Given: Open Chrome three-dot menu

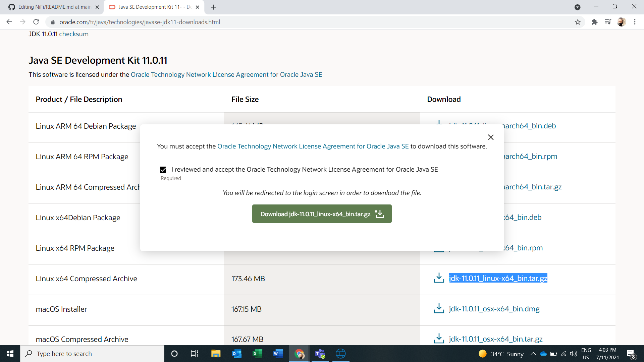Looking at the screenshot, I should point(635,22).
